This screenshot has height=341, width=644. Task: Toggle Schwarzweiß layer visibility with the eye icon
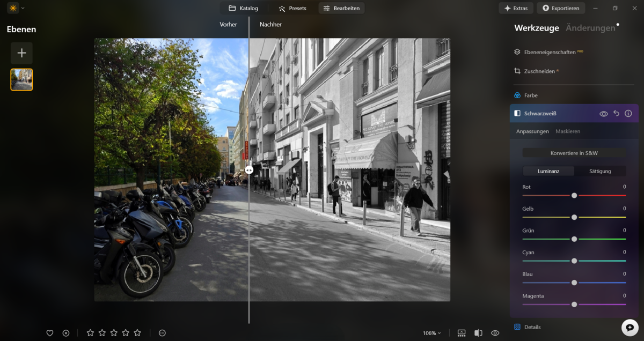click(603, 113)
